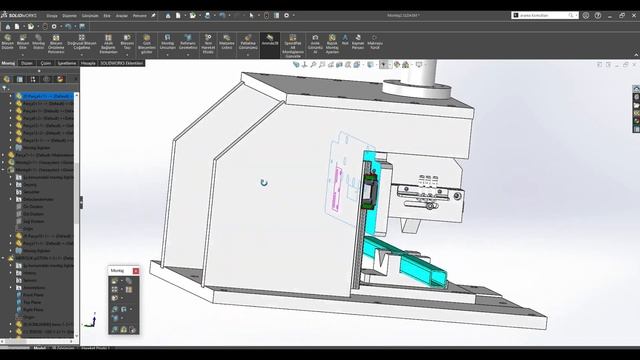Open the View Settings monitor icon
Viewport: 640px width, 360px height.
coord(419,65)
